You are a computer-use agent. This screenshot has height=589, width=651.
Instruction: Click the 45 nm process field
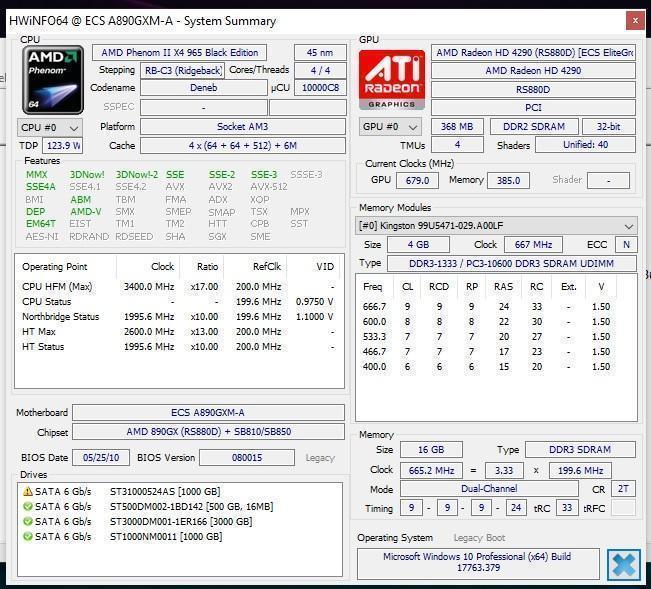tap(320, 53)
